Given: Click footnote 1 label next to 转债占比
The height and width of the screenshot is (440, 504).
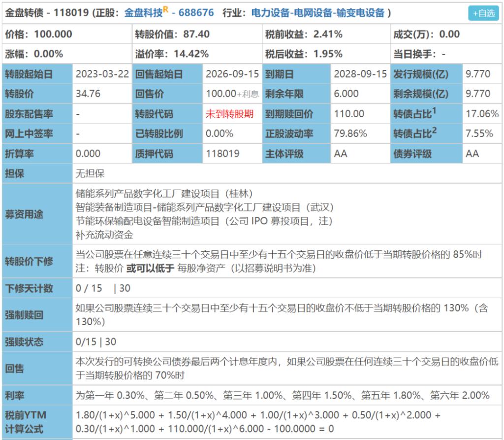Looking at the screenshot, I should (x=434, y=110).
